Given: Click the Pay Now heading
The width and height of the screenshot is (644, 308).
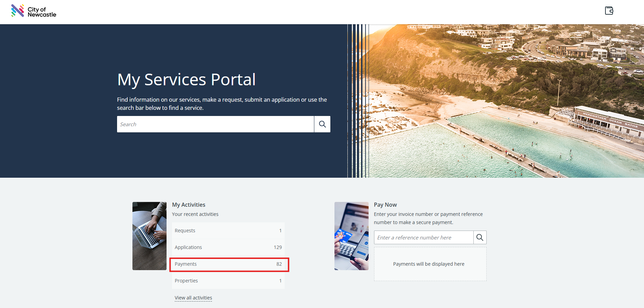Looking at the screenshot, I should pos(385,205).
